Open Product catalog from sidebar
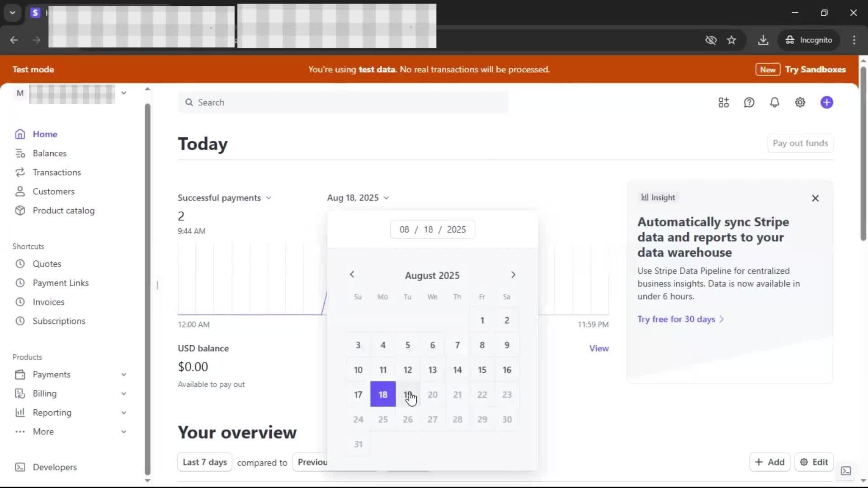This screenshot has width=868, height=488. coord(63,211)
